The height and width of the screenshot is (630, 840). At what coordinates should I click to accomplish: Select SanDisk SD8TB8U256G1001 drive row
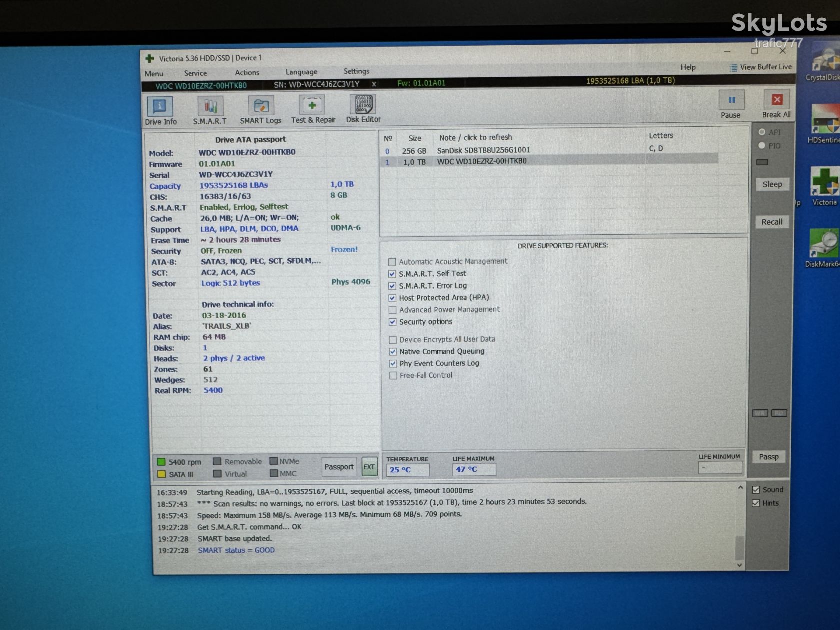tap(550, 150)
